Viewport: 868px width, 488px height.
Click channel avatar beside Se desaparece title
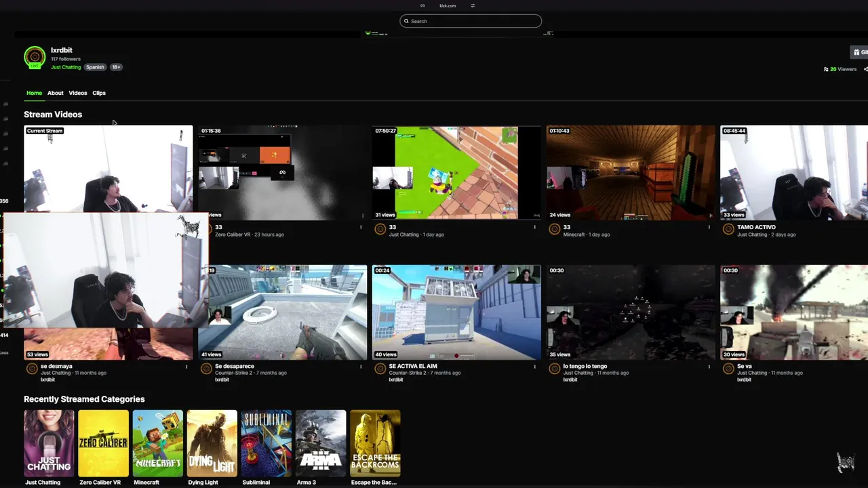[x=206, y=369]
